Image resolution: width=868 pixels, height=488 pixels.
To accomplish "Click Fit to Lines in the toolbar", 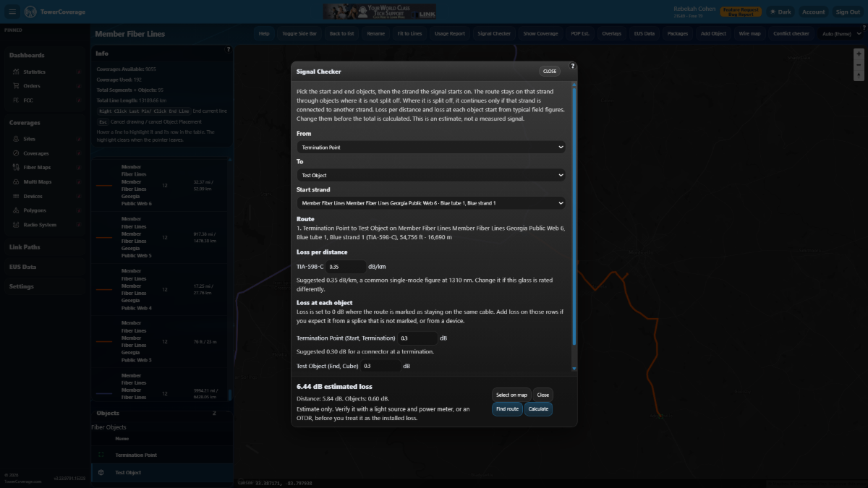I will (410, 33).
